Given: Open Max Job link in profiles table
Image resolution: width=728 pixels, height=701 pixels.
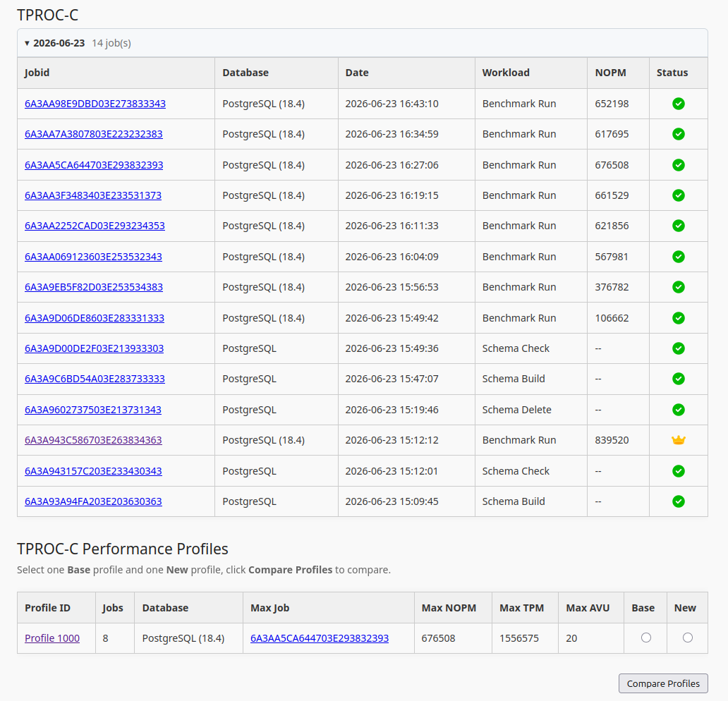Looking at the screenshot, I should (x=320, y=638).
